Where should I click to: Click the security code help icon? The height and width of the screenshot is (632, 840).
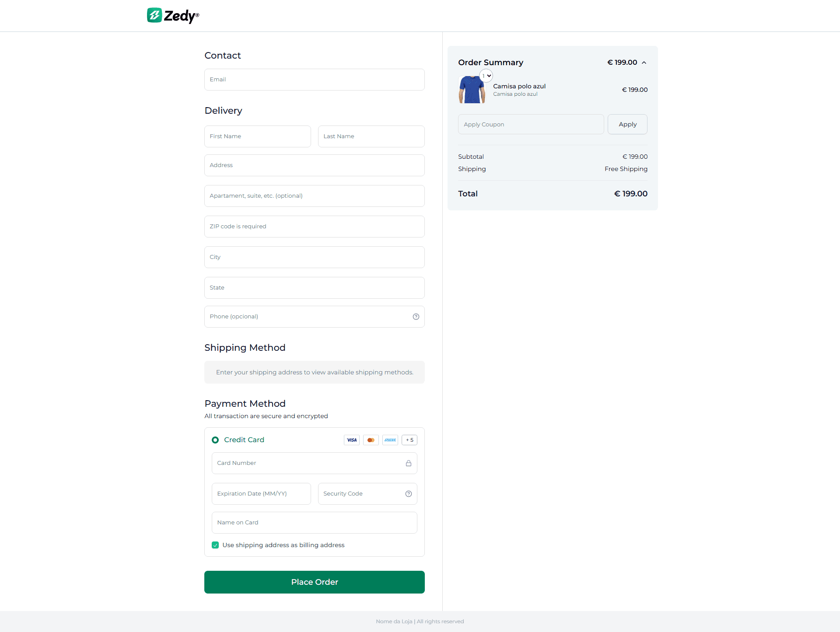[x=408, y=494]
